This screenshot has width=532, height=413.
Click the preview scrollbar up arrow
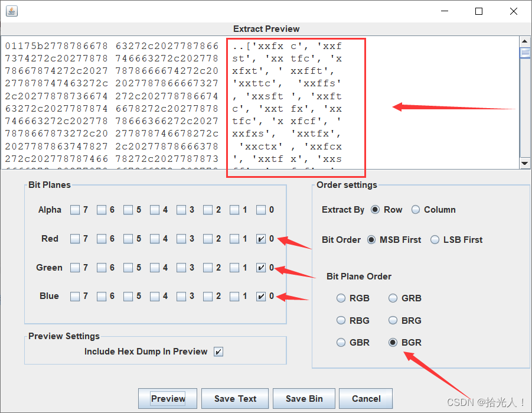click(x=524, y=41)
